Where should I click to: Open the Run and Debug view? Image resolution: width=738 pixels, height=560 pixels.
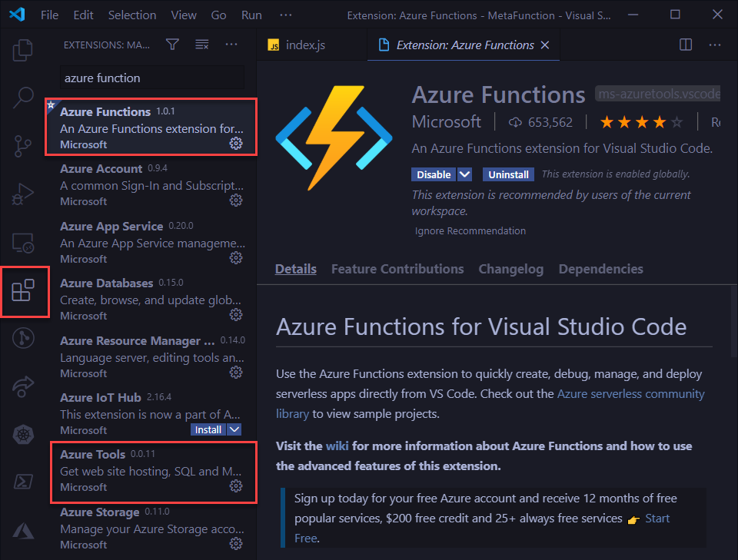click(x=23, y=194)
